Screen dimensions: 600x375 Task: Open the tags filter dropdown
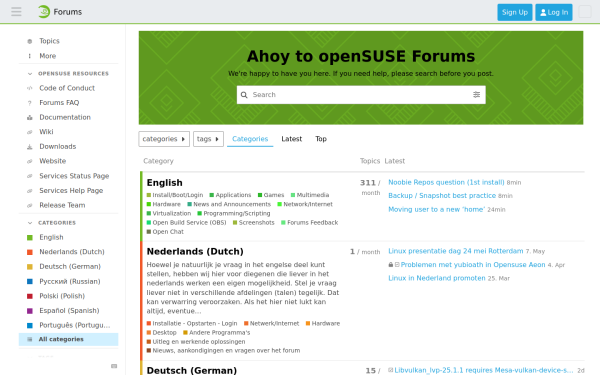pyautogui.click(x=208, y=139)
